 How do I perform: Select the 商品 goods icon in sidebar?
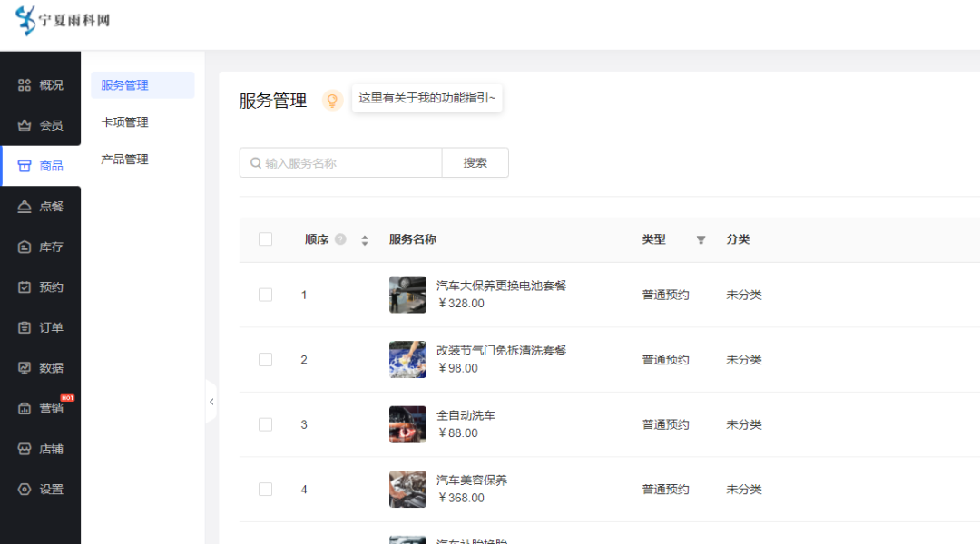click(24, 166)
